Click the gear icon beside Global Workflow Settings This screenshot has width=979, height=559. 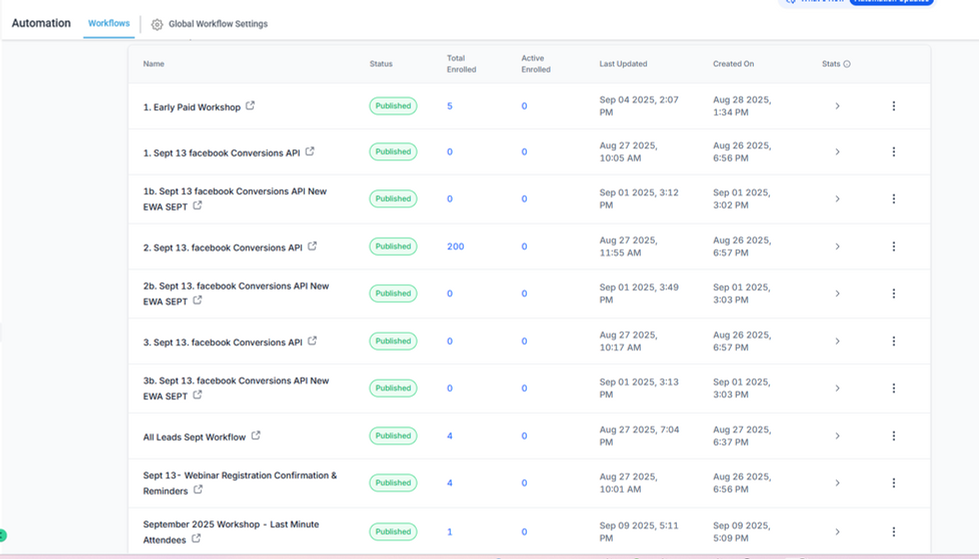(x=157, y=24)
